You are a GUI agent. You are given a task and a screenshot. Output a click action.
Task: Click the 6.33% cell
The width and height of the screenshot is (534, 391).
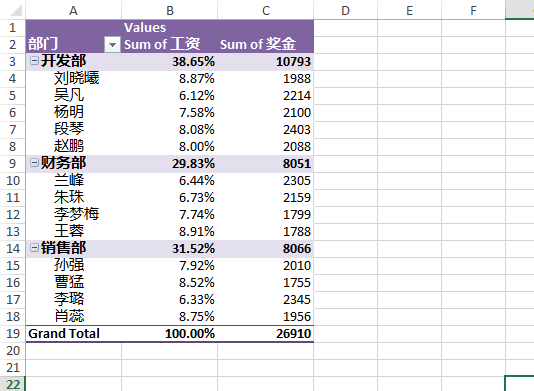(x=170, y=299)
